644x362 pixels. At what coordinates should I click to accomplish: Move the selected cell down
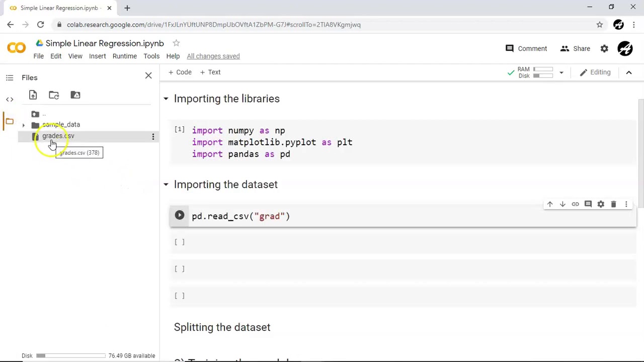click(x=562, y=204)
